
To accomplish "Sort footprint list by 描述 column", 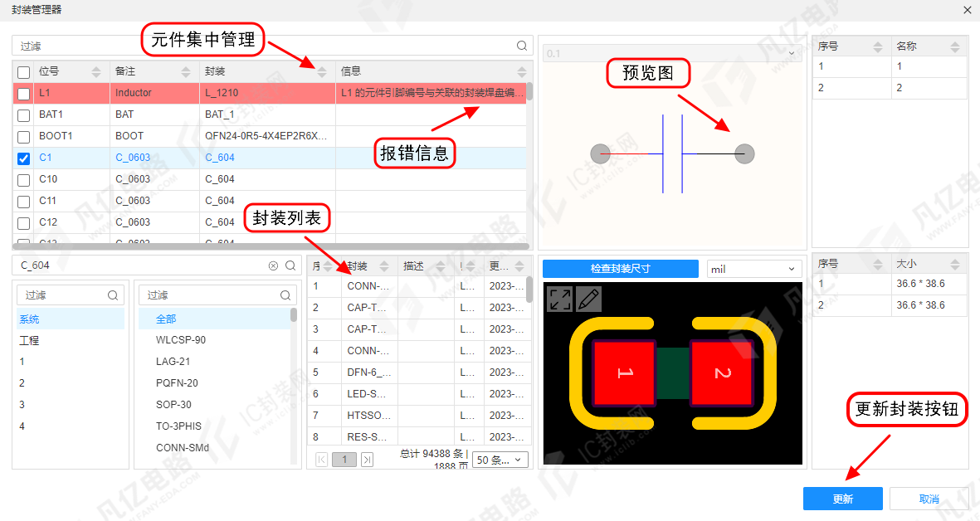I will point(441,267).
